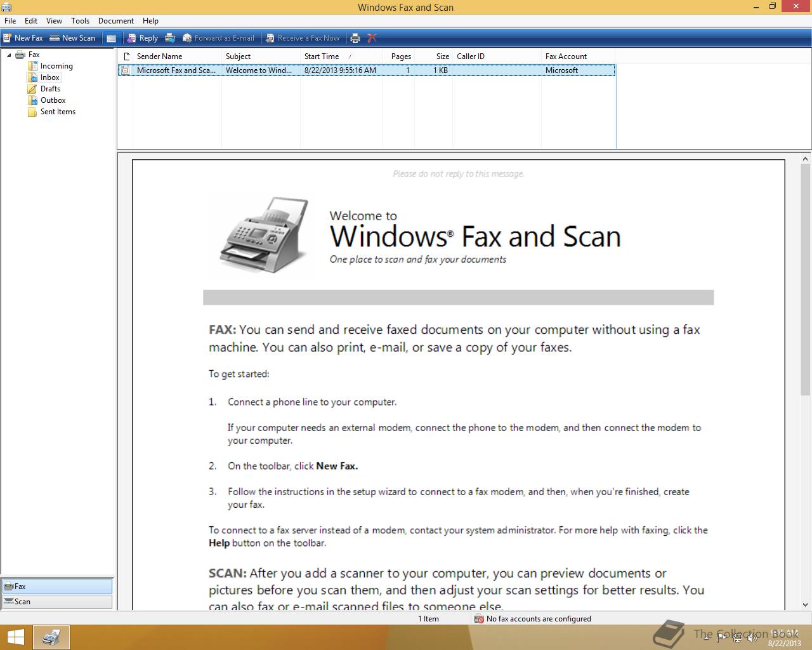812x650 pixels.
Task: Click the app icon in title bar
Action: pos(7,7)
